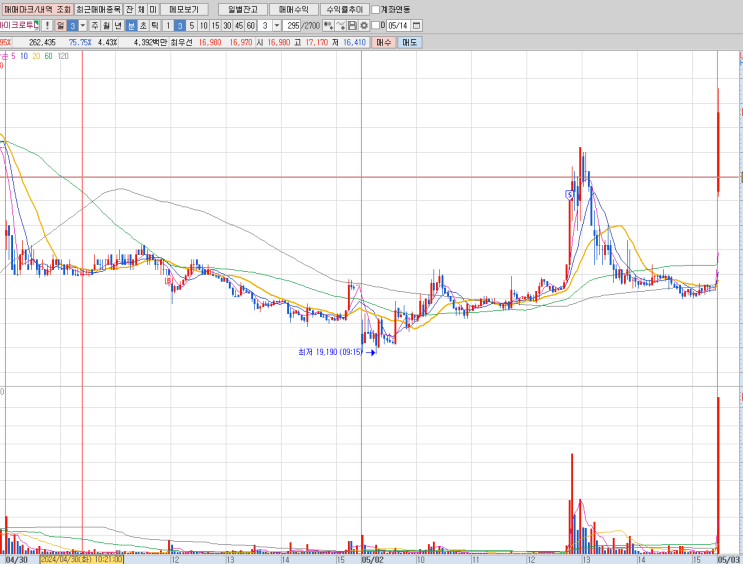
Task: Select the 10-minute interval button
Action: pos(203,25)
